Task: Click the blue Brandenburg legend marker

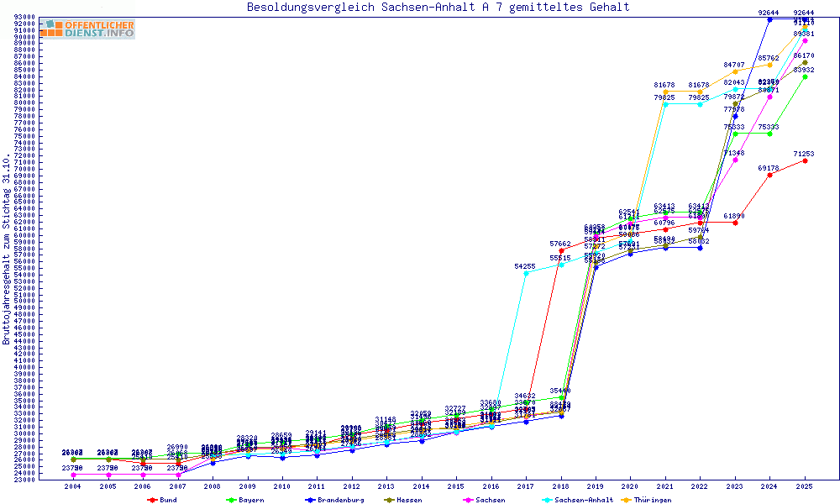Action: (310, 500)
